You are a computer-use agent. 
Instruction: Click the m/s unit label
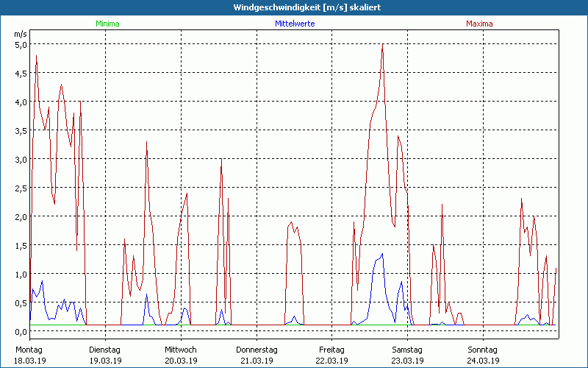tap(20, 33)
